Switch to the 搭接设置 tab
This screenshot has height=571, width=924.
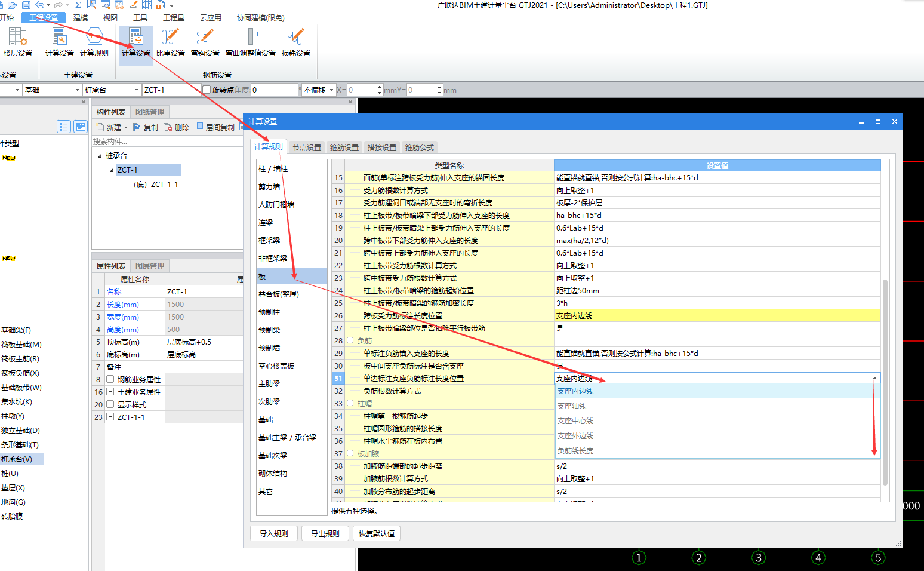click(382, 147)
